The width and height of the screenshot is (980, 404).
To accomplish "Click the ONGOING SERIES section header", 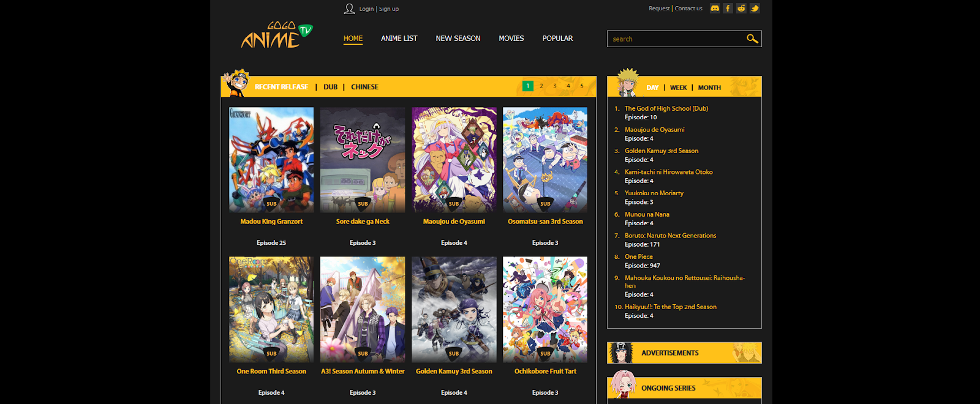I will 684,388.
